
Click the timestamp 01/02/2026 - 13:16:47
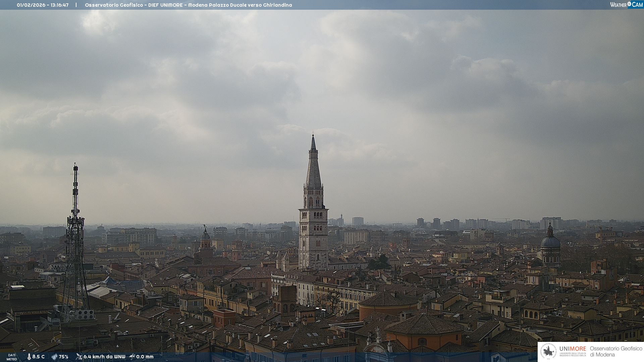43,5
